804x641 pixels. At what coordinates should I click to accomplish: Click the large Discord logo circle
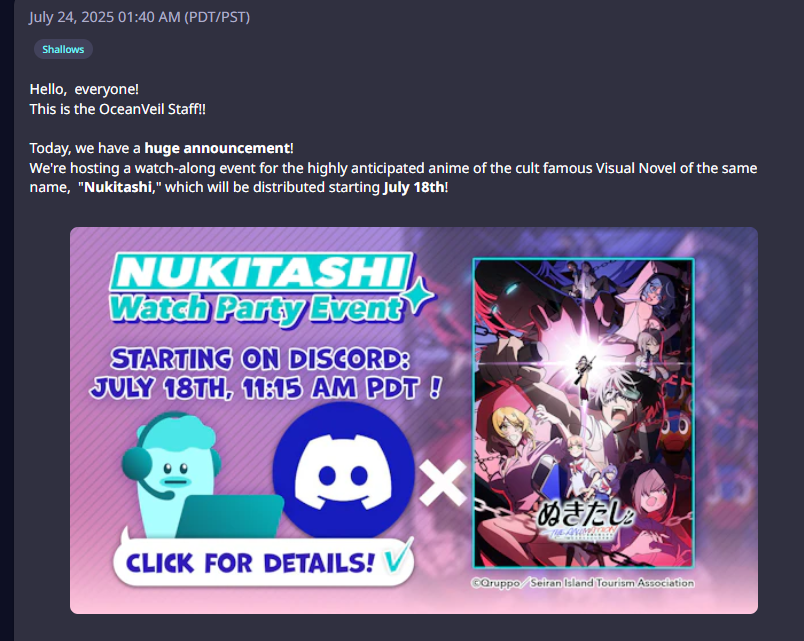[x=343, y=471]
